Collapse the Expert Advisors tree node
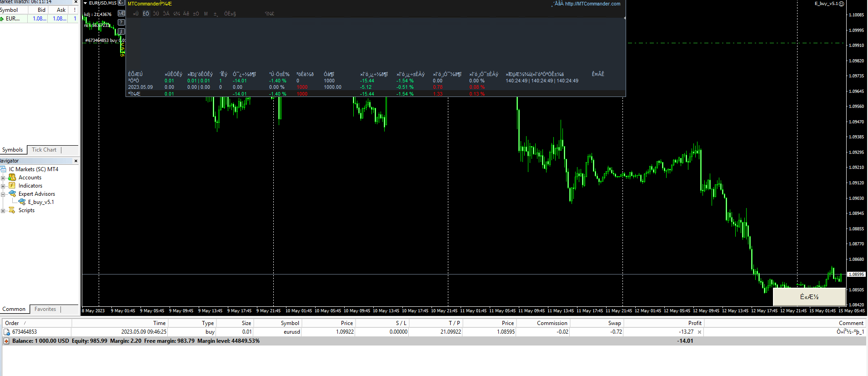The height and width of the screenshot is (376, 868). pos(3,194)
